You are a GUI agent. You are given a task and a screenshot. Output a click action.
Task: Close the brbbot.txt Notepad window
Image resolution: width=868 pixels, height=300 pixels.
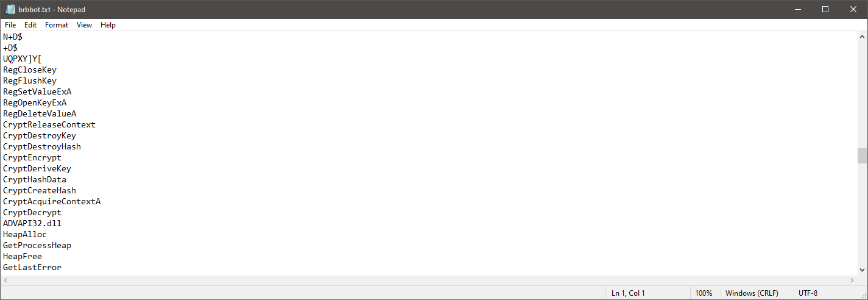(853, 9)
